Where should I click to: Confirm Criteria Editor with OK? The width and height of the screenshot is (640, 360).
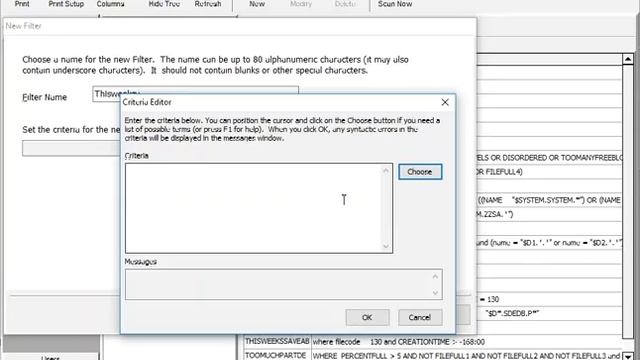[x=367, y=317]
